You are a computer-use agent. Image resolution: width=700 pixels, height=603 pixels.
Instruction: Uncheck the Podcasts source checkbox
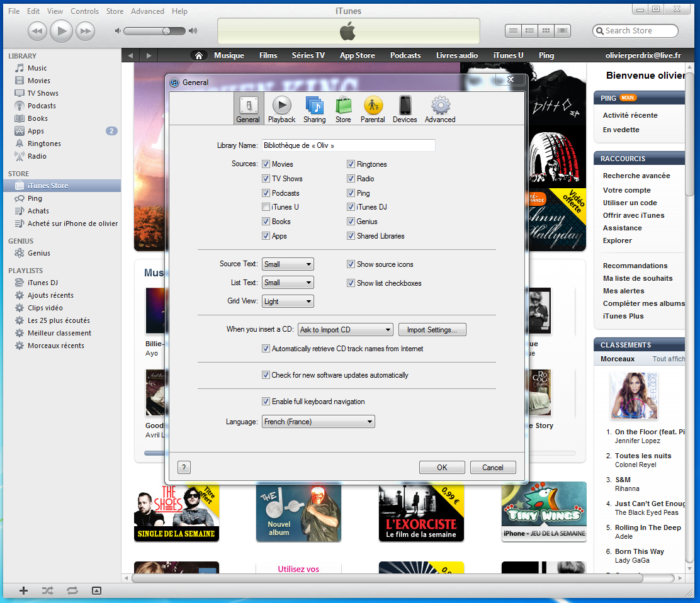coord(266,193)
